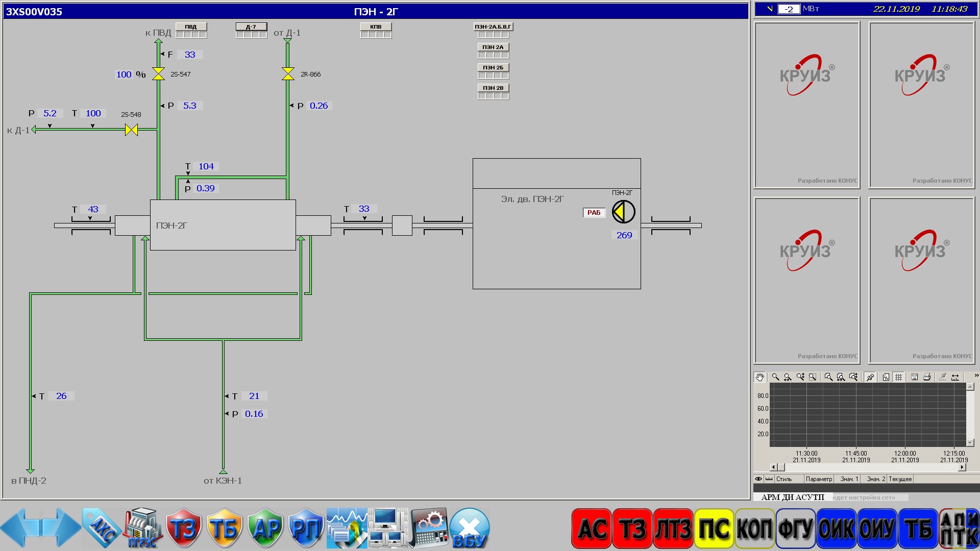Open the yellow ФГУ panel button
Viewport: 980px width, 551px height.
click(796, 529)
